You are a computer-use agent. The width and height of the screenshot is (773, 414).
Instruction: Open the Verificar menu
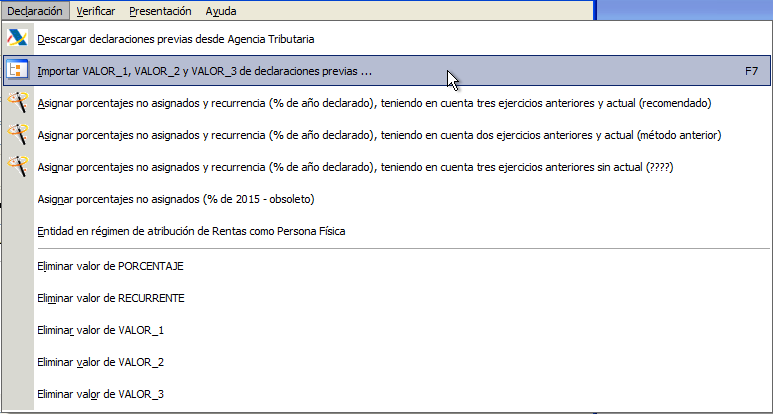96,11
